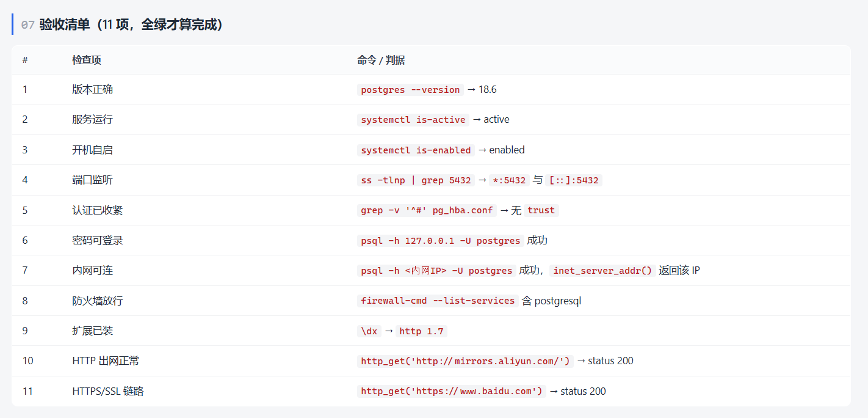This screenshot has height=418, width=868.
Task: Click the psql -h <内网IP> command
Action: (x=436, y=271)
